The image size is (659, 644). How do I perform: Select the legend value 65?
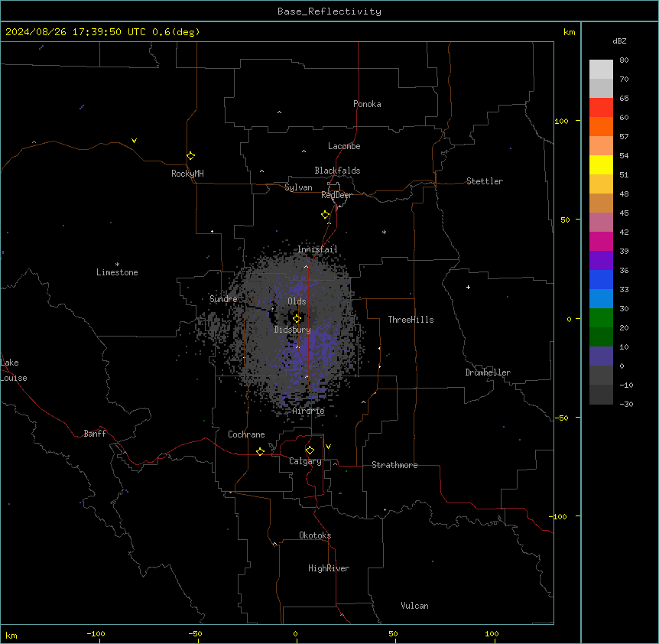[x=624, y=98]
